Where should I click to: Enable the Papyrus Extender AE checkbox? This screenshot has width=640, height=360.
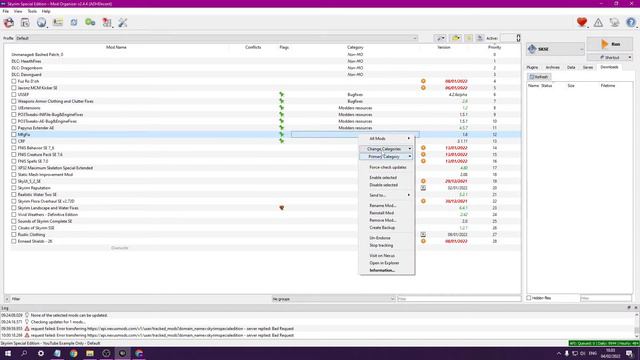(x=14, y=128)
